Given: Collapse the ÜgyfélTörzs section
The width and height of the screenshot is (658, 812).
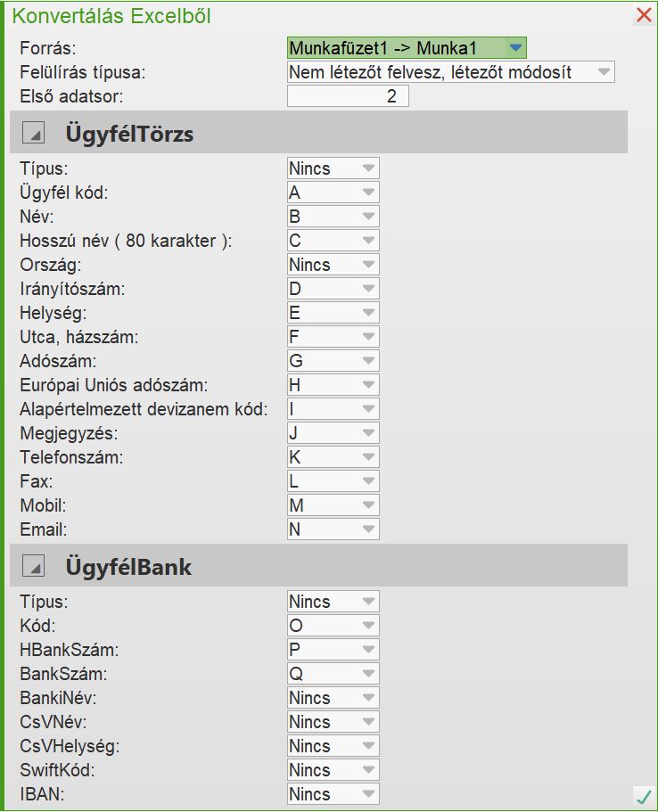Looking at the screenshot, I should point(33,135).
